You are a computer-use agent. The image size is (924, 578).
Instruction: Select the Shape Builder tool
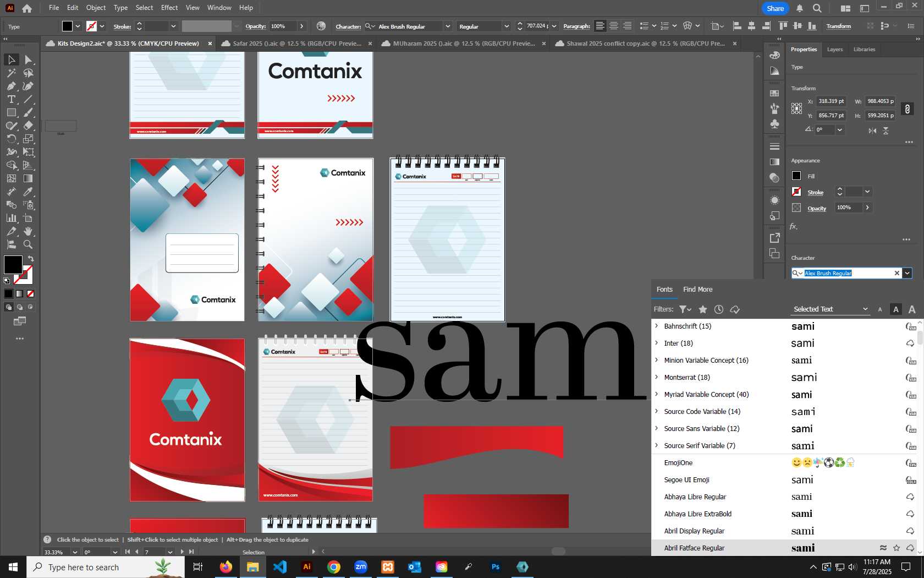[x=12, y=165]
